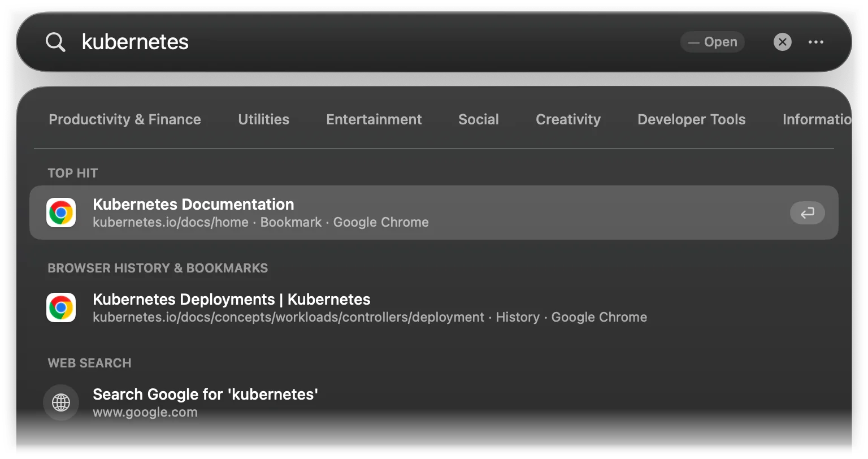Click the globe icon for Google search

pos(61,402)
